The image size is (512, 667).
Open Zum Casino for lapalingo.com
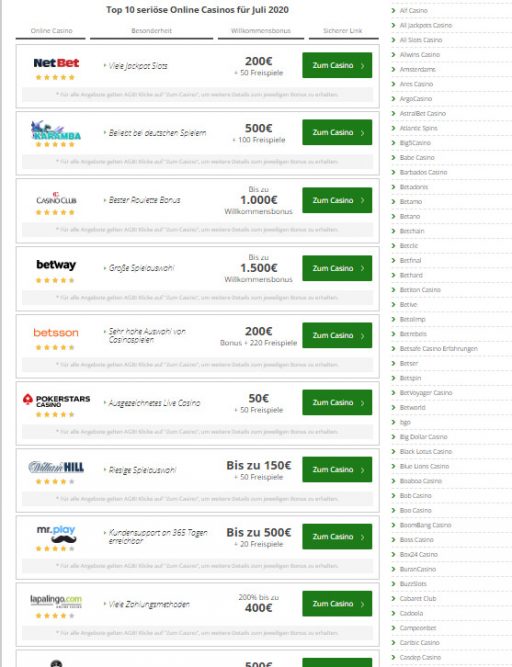click(337, 604)
